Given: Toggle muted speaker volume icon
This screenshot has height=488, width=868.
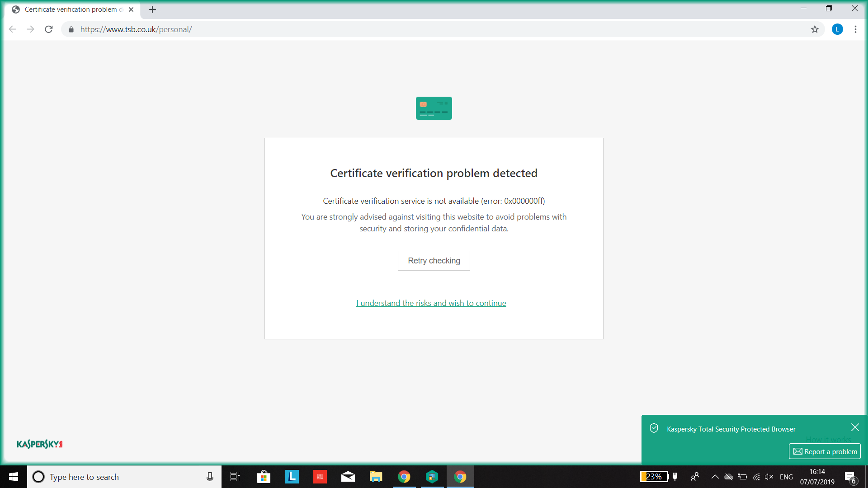Looking at the screenshot, I should point(769,477).
